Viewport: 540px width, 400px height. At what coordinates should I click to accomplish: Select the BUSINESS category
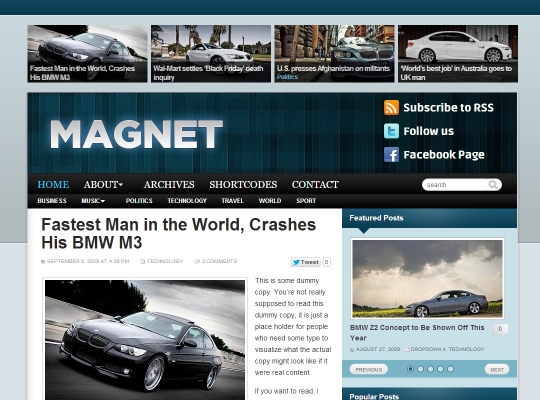tap(52, 201)
